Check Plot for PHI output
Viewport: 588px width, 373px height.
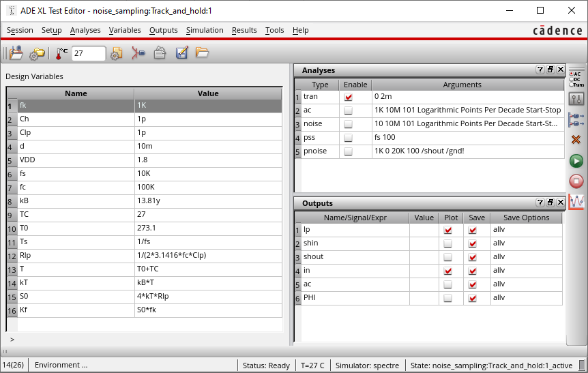(447, 298)
